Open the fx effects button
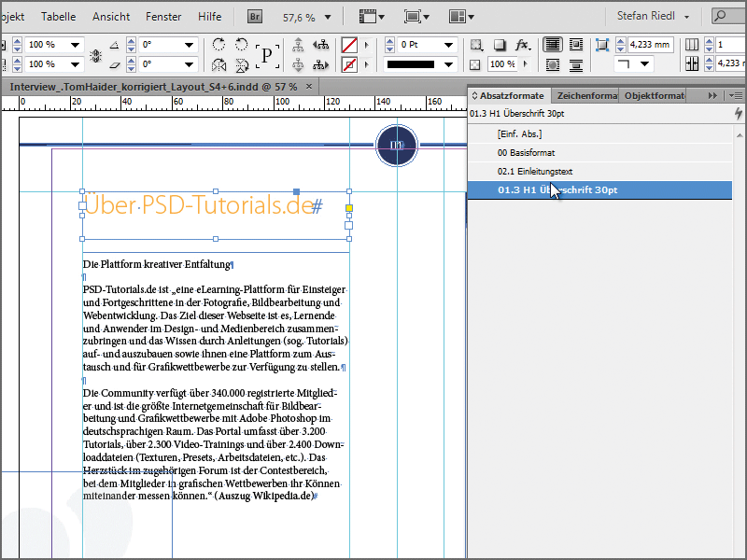Screen dimensions: 747x560 click(523, 45)
